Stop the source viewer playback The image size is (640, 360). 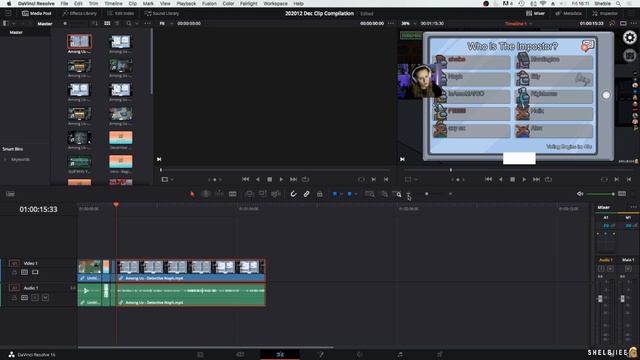(269, 179)
